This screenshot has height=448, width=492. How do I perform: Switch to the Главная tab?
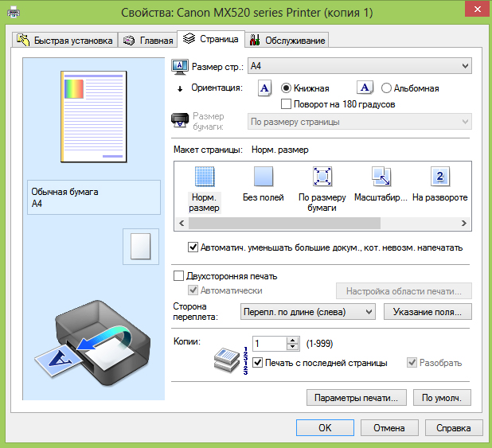[x=148, y=40]
